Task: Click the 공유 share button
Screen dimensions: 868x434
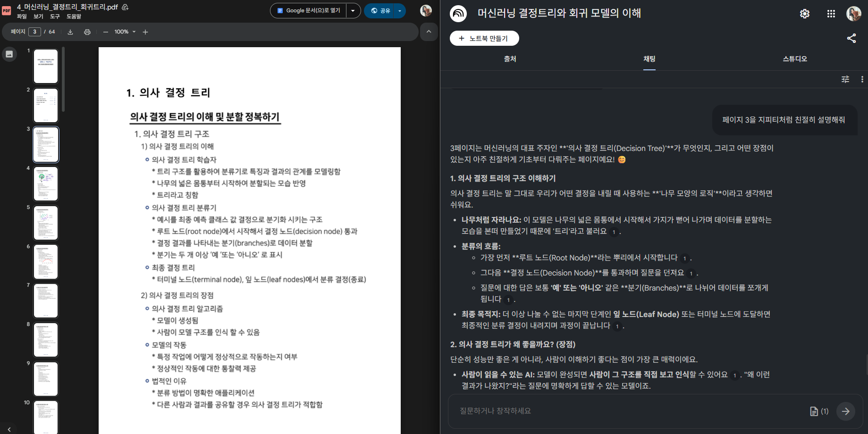Action: pos(379,10)
